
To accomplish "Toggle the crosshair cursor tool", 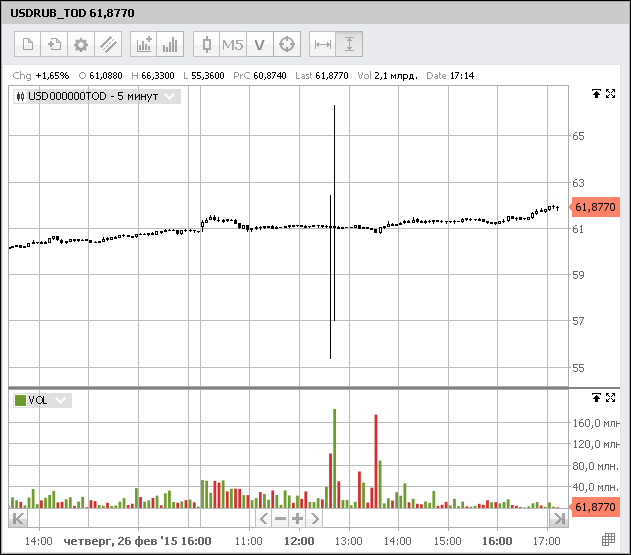I will click(287, 44).
